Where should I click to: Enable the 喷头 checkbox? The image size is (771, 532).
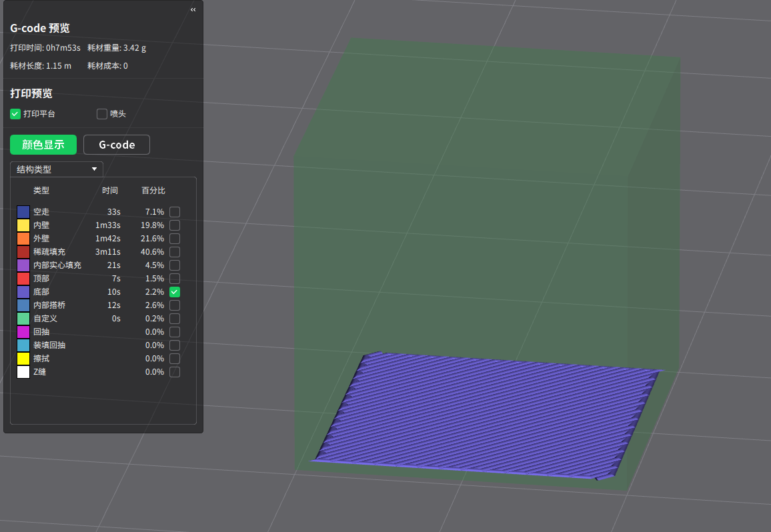click(x=102, y=114)
